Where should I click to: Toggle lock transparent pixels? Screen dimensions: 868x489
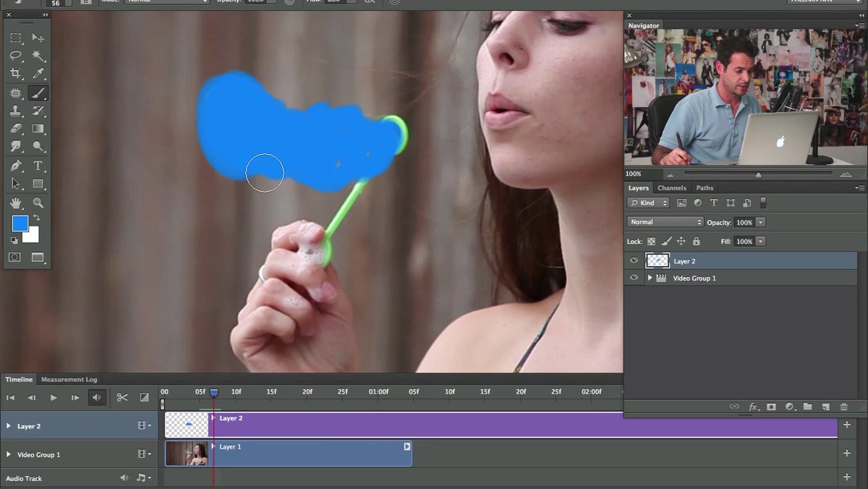[x=651, y=242]
